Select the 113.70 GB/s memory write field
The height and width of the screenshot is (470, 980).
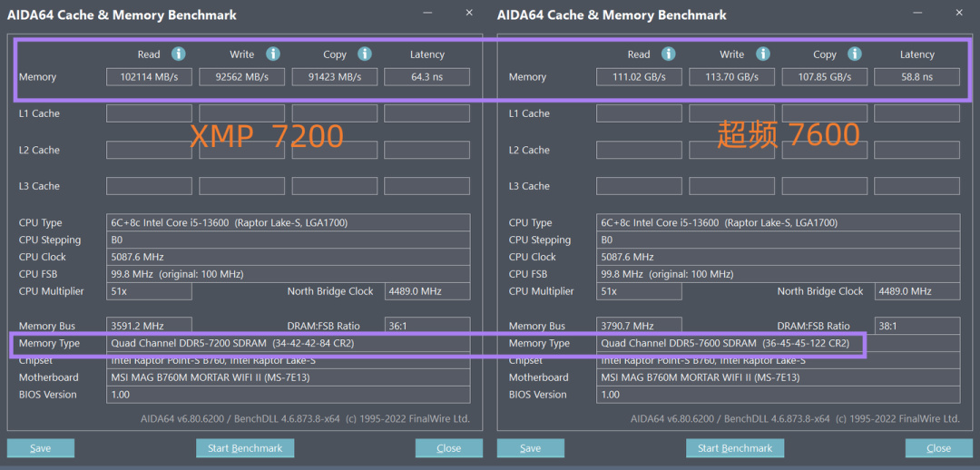[x=731, y=77]
